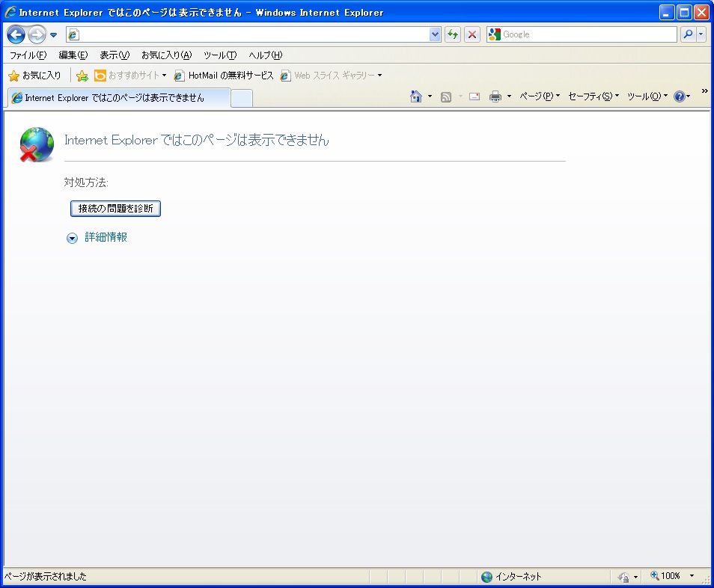714x588 pixels.
Task: Open the お気に入り favorites center button
Action: click(x=35, y=76)
